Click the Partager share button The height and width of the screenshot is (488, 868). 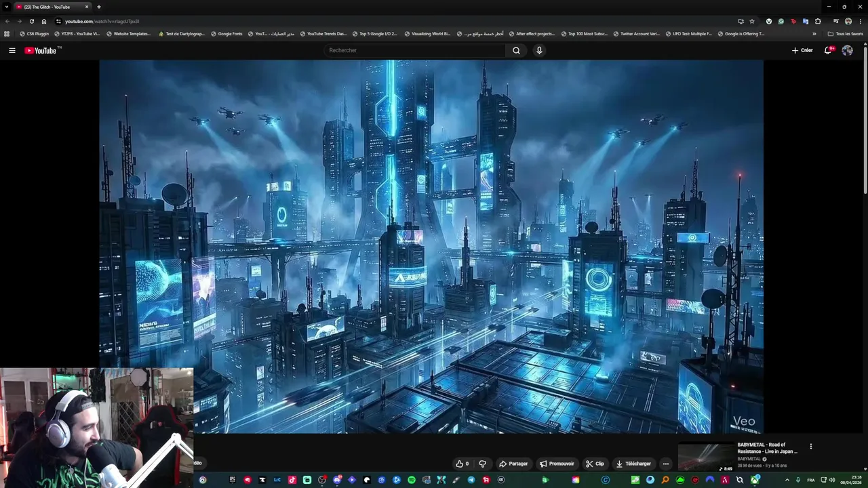pos(513,464)
